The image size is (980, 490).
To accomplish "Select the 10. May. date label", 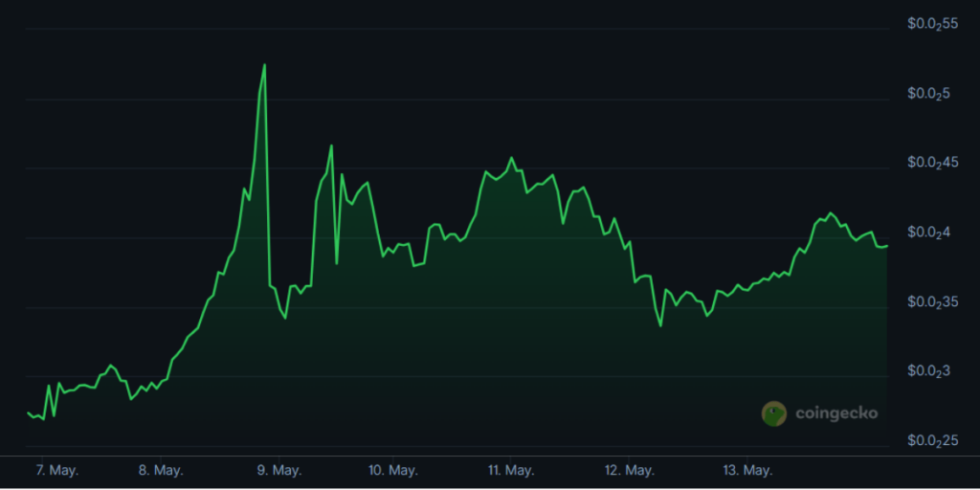I will (x=393, y=470).
